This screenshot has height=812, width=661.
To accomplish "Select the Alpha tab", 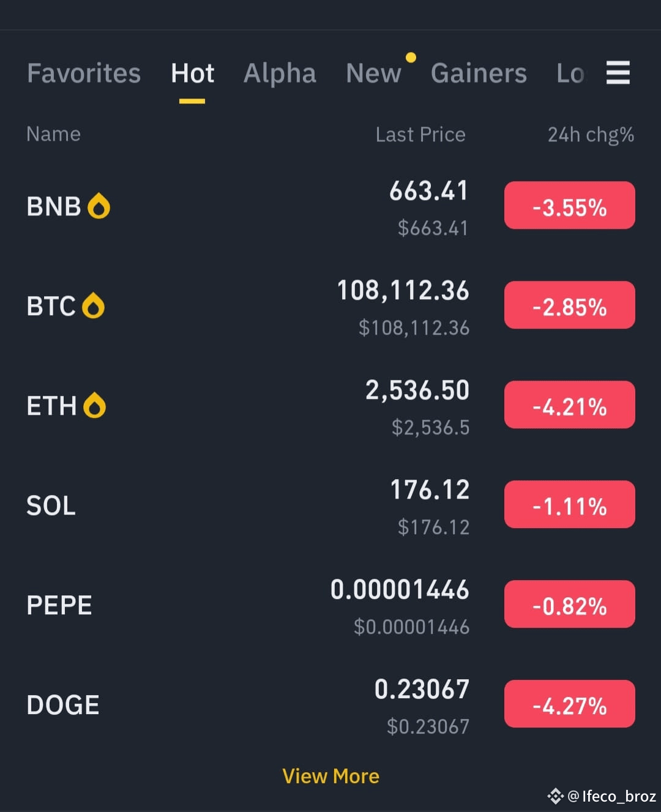I will coord(280,73).
